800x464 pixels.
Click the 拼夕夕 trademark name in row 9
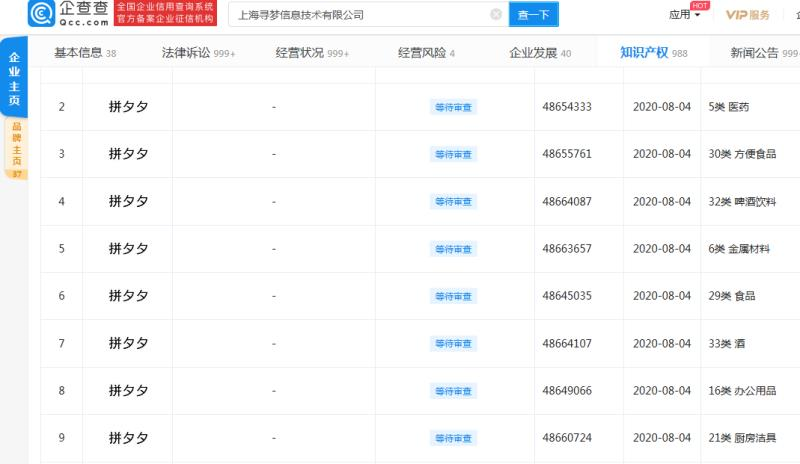click(x=128, y=437)
